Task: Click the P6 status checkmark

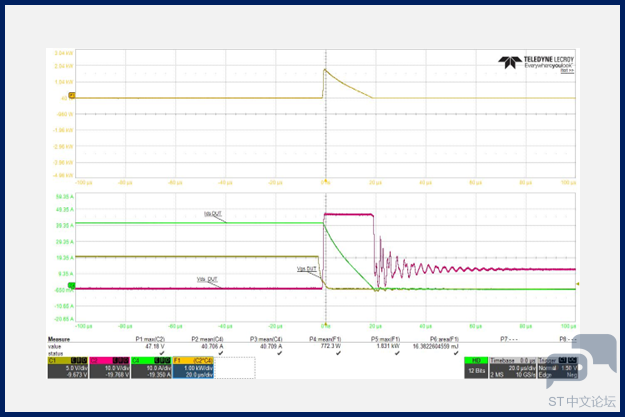Action: (456, 353)
